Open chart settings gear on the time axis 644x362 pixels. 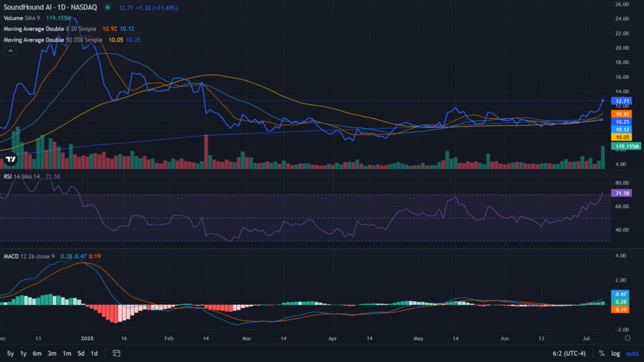point(628,338)
